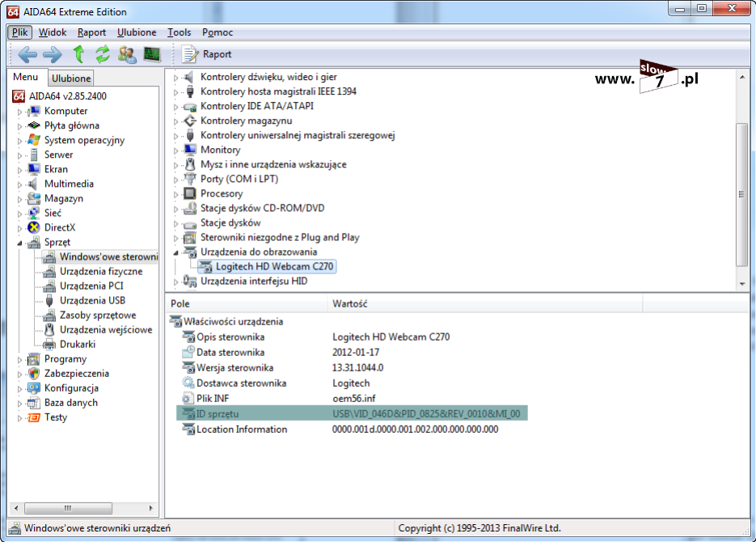Go forward with the blue right arrow
This screenshot has width=756, height=542.
(x=52, y=54)
